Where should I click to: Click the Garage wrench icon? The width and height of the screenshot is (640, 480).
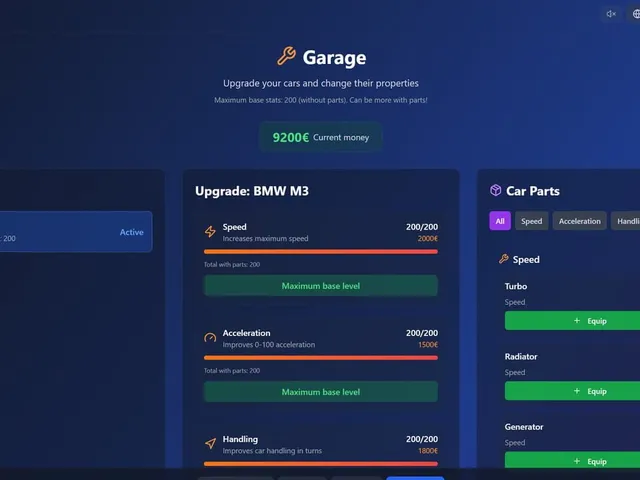coord(287,56)
